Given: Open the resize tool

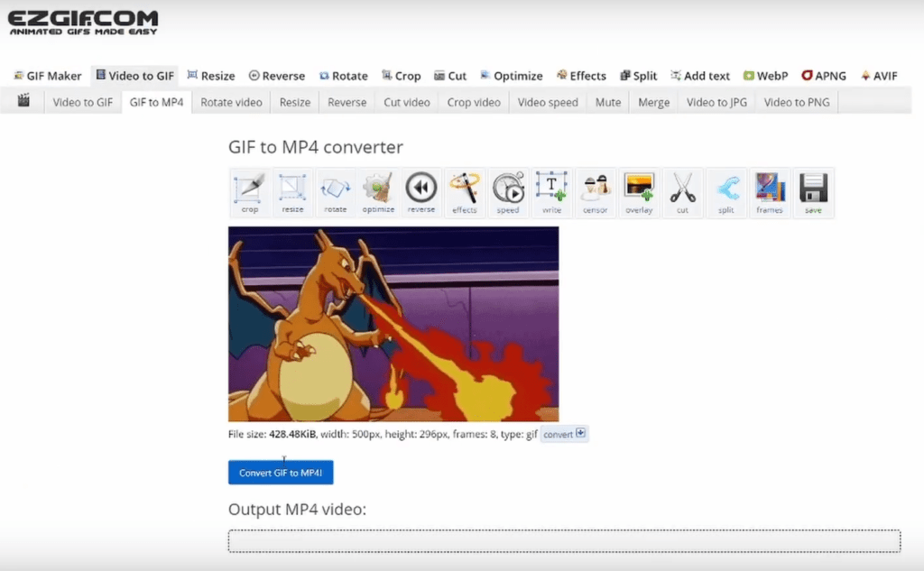Looking at the screenshot, I should tap(292, 193).
